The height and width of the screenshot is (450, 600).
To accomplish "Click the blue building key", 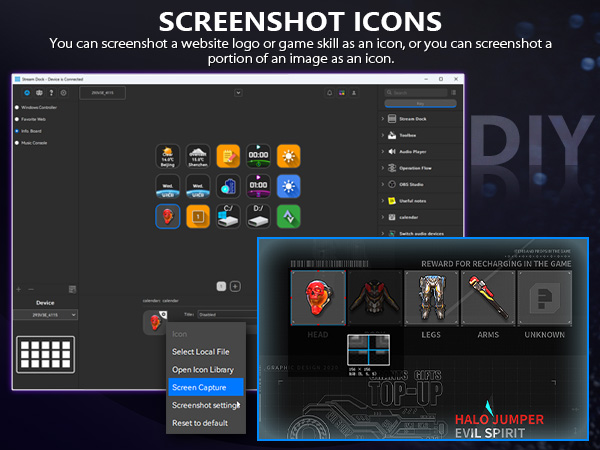I will point(228,186).
